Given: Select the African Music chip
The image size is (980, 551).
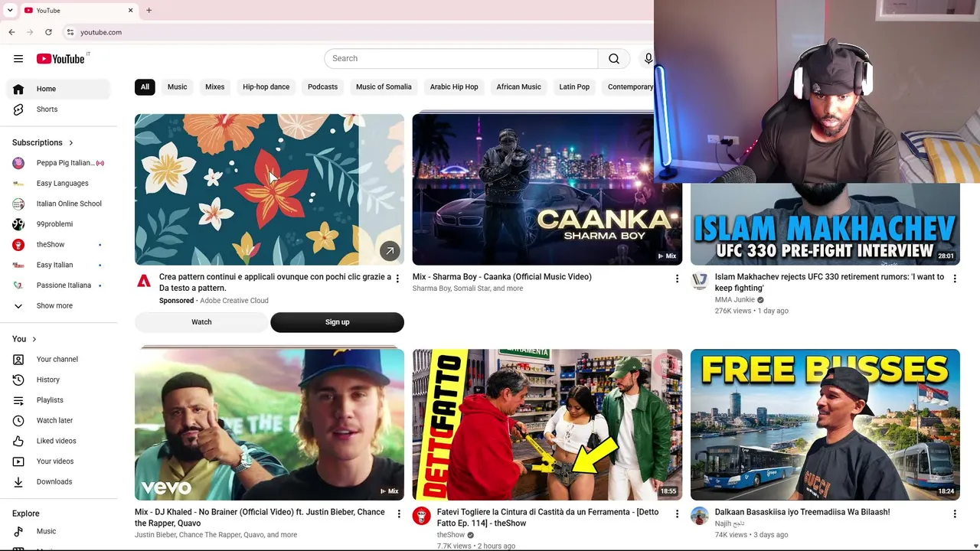Looking at the screenshot, I should [518, 87].
